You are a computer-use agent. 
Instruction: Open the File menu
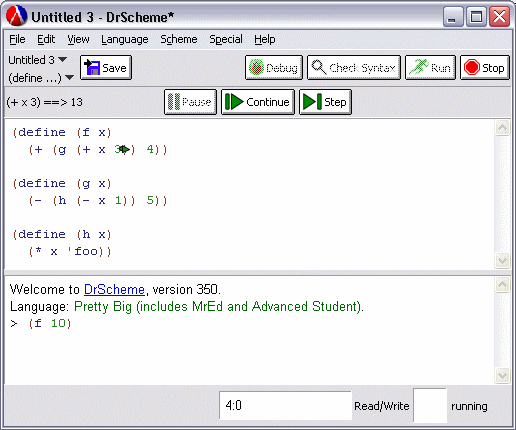pyautogui.click(x=17, y=39)
